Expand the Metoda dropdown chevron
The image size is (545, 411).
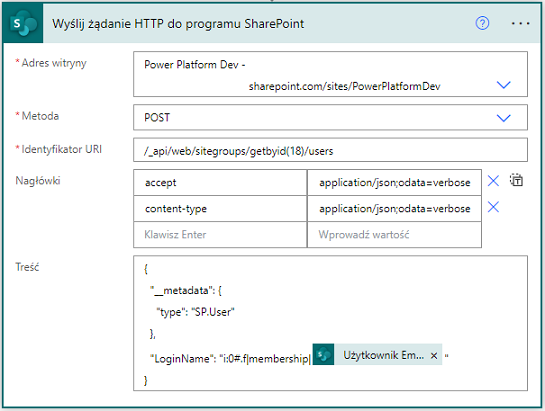[503, 118]
